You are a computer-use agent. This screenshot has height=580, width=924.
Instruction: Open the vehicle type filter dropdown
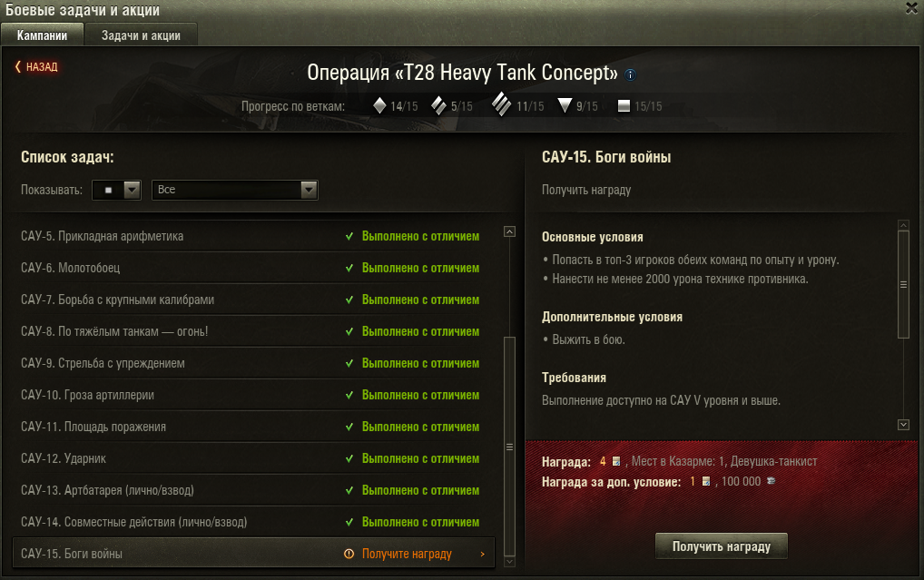pyautogui.click(x=116, y=190)
